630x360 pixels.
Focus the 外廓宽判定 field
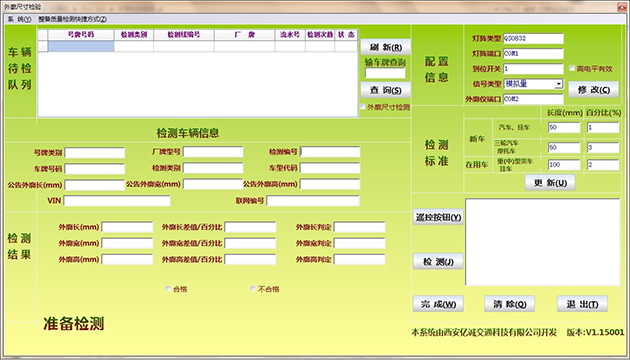[360, 243]
